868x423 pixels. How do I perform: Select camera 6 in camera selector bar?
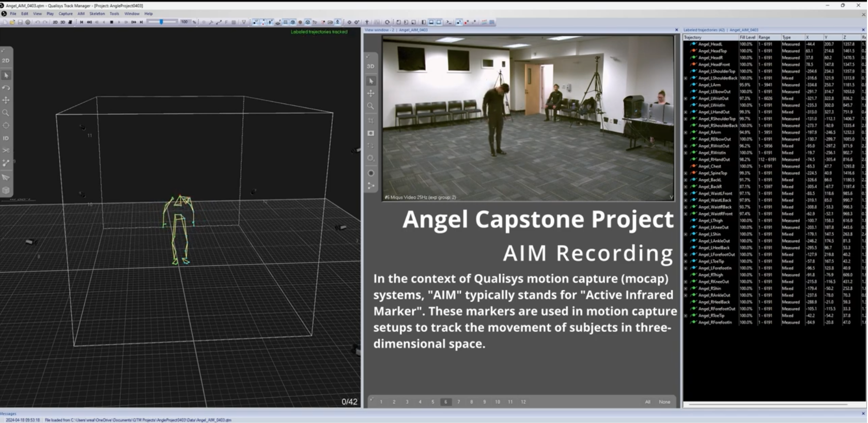point(445,402)
